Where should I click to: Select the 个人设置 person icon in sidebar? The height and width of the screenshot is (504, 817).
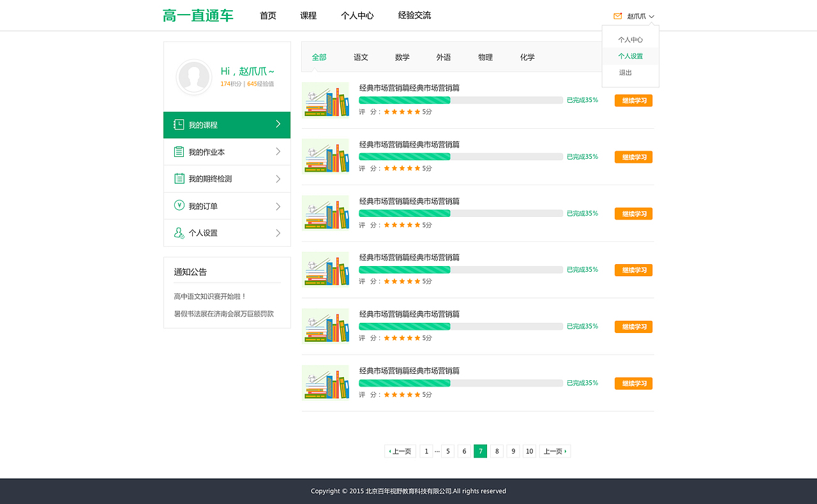click(178, 232)
